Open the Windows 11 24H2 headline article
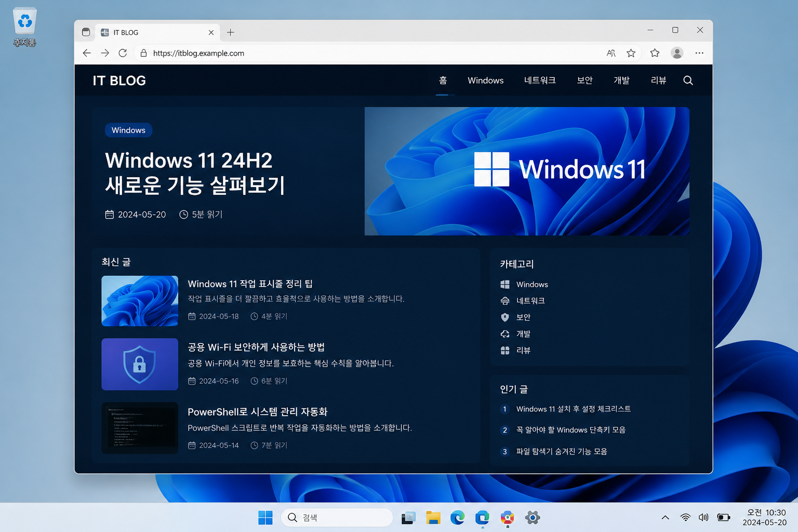The image size is (798, 532). pos(195,173)
